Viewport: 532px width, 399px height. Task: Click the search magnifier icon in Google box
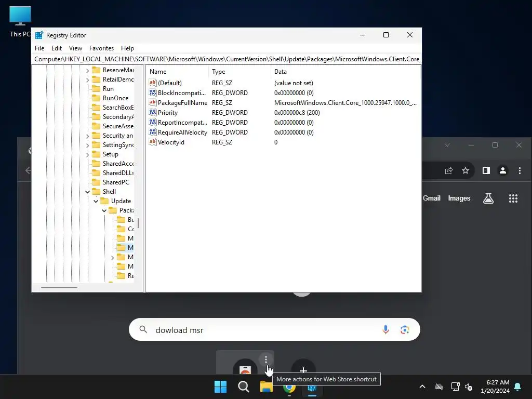(x=143, y=329)
